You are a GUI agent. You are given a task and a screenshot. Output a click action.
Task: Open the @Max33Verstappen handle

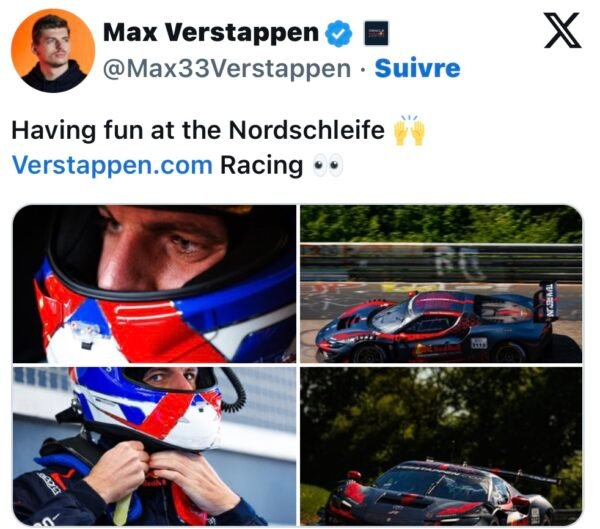tap(227, 69)
